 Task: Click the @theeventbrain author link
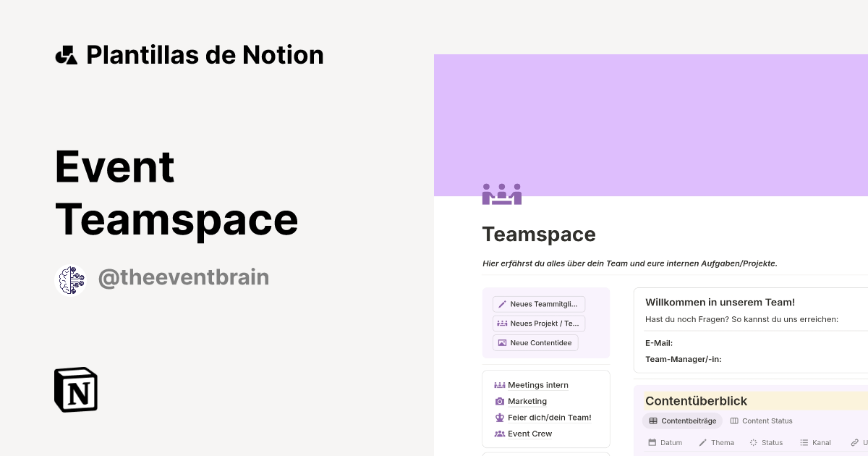[x=184, y=277]
